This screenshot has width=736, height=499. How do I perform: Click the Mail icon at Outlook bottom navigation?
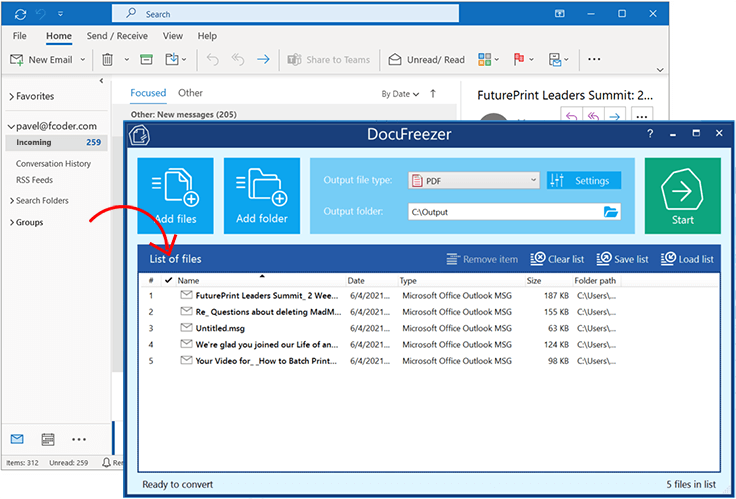[x=17, y=439]
